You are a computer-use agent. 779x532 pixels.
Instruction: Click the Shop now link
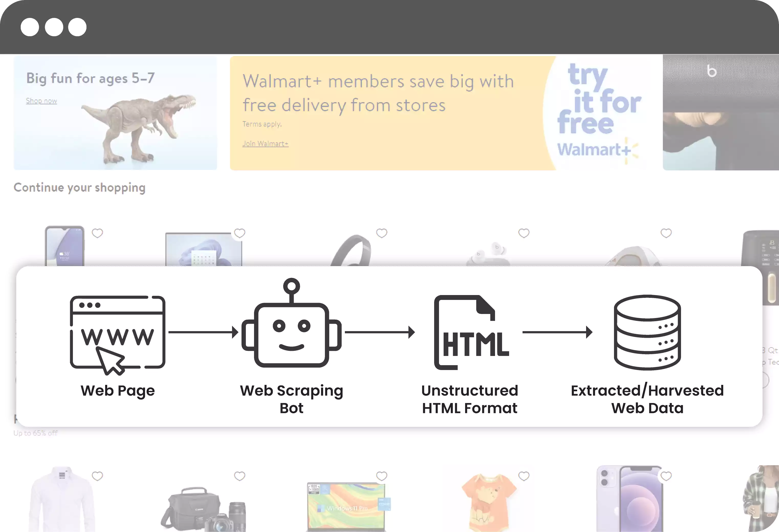coord(41,100)
